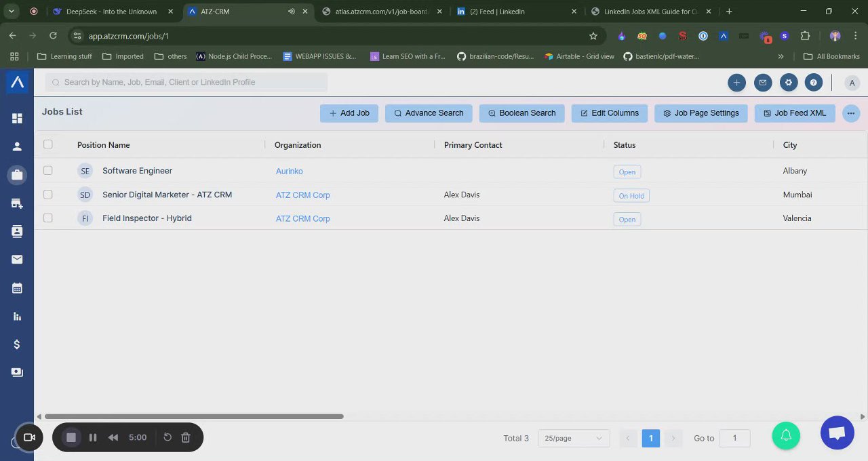Tick the Senior Digital Marketer row checkbox

point(47,194)
